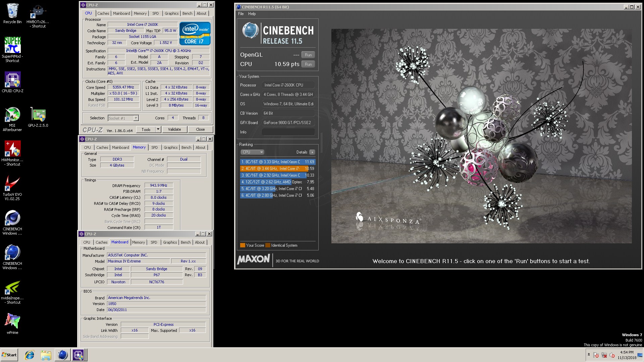Open the Ranking Details arrow button
The image size is (644, 362).
click(x=312, y=152)
